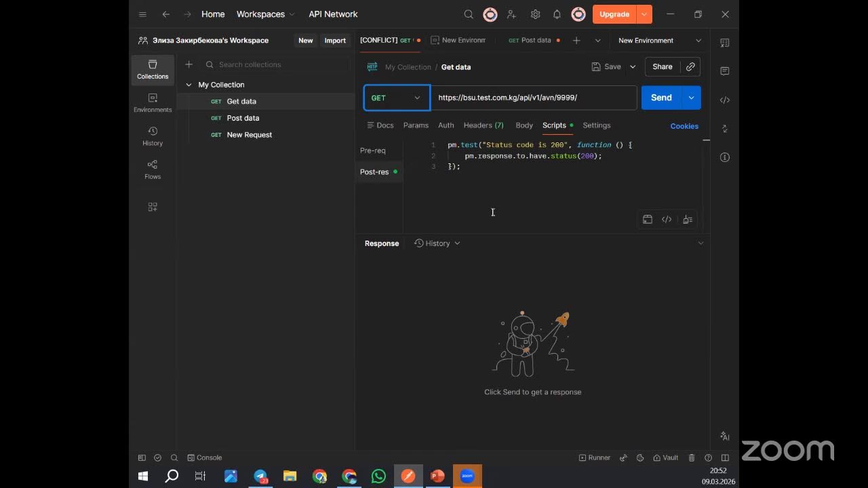Open the Workspaces dropdown menu

pos(266,14)
